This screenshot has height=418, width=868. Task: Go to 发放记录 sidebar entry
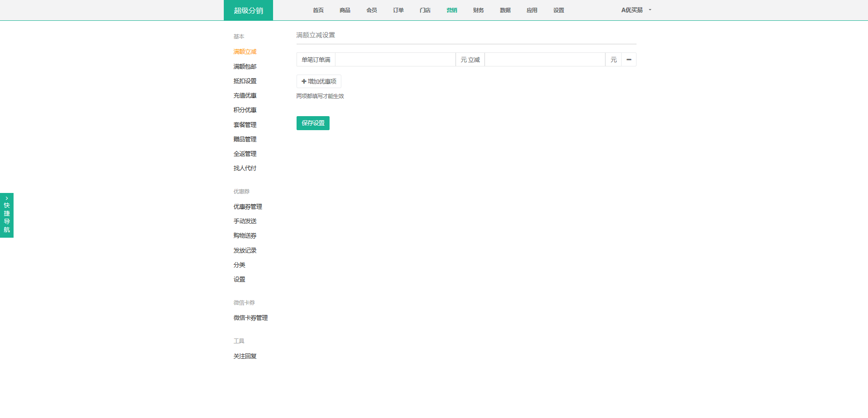(245, 250)
